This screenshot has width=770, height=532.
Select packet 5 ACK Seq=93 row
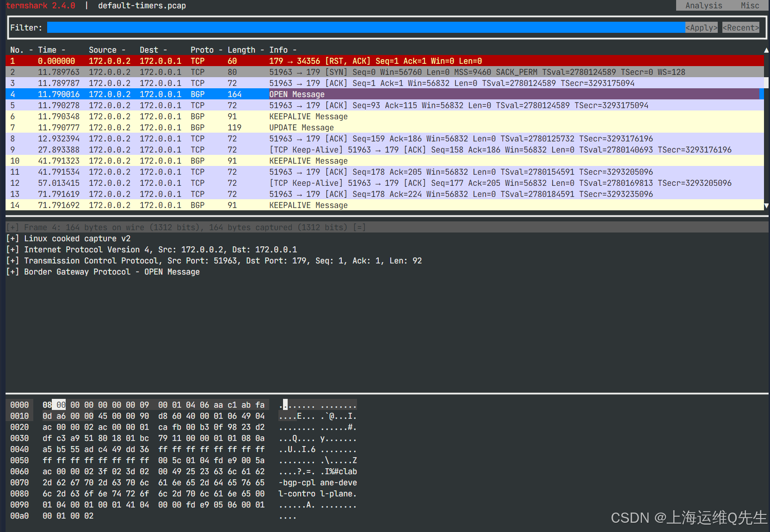[x=385, y=105]
